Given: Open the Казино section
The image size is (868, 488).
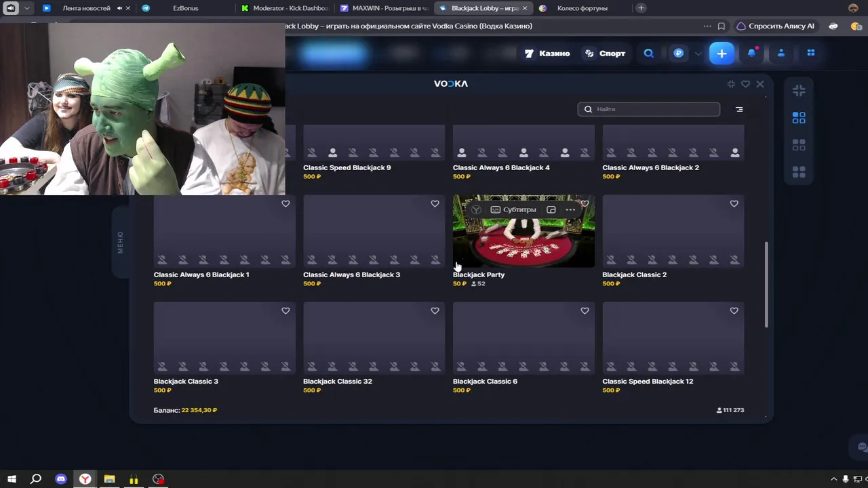Looking at the screenshot, I should click(547, 53).
